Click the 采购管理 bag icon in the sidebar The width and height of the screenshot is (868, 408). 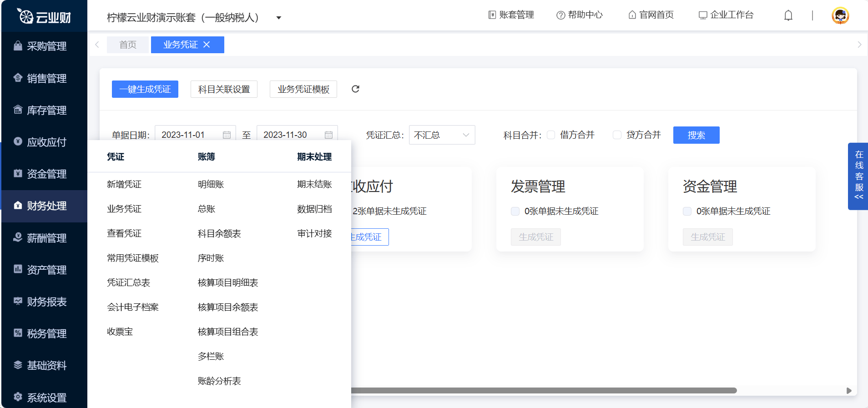pos(18,46)
